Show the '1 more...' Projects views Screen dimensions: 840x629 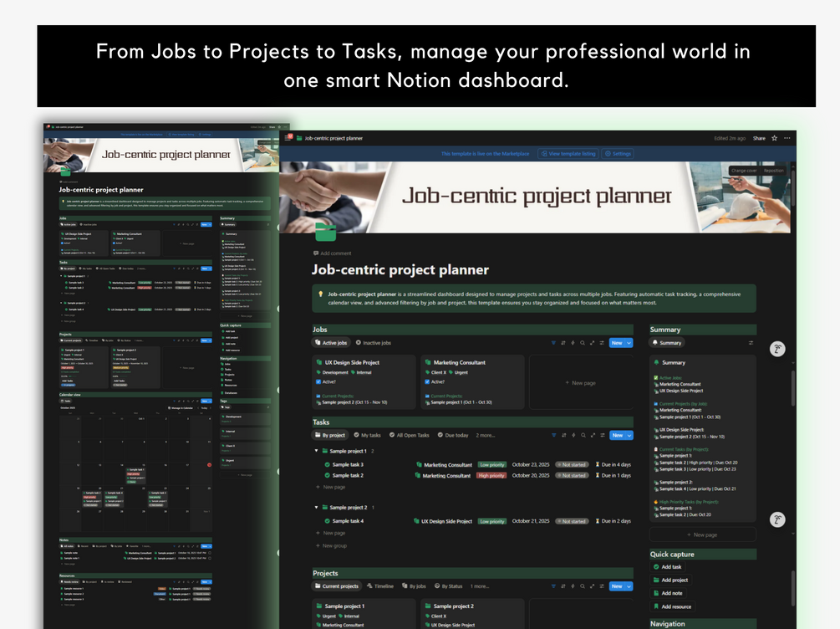point(480,586)
